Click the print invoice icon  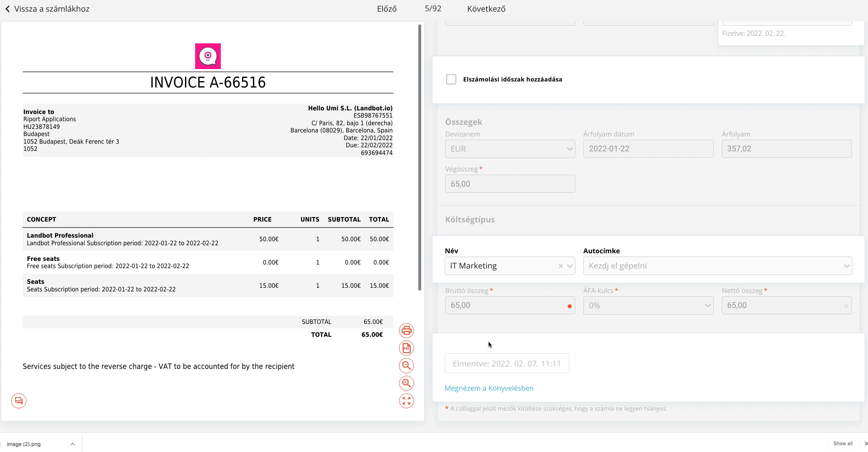[x=406, y=330]
